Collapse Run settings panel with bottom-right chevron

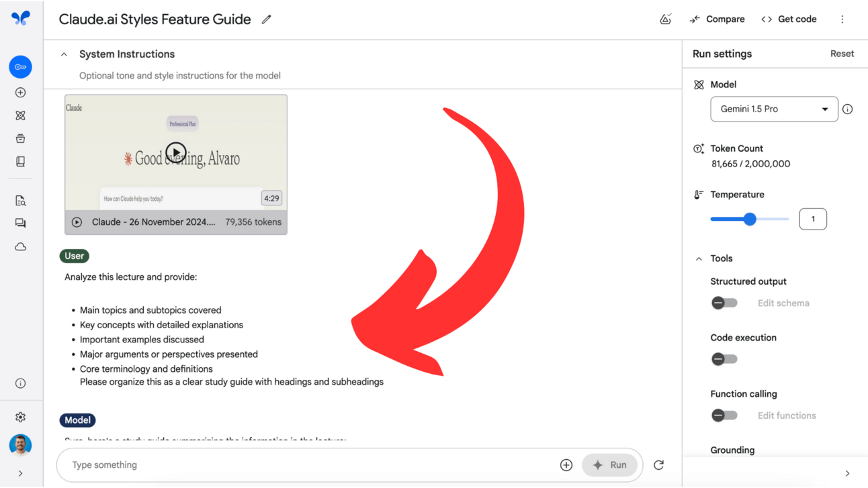point(847,473)
